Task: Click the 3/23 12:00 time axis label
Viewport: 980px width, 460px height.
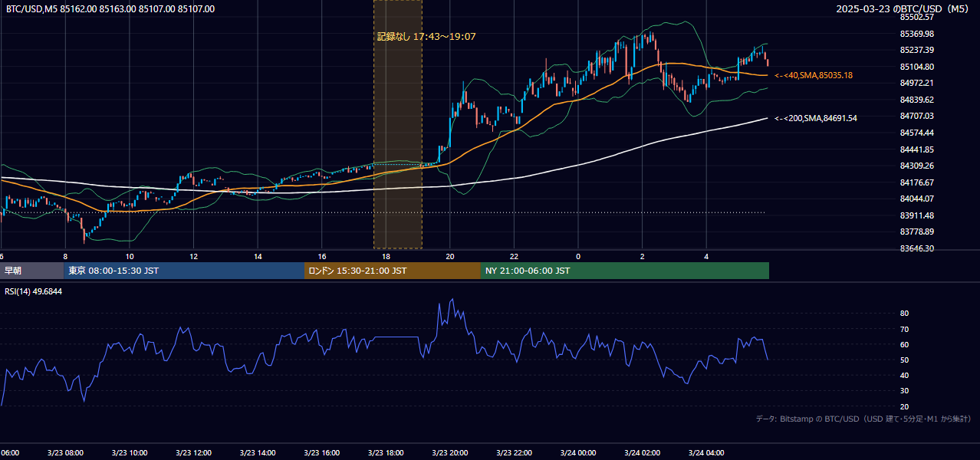Action: (193, 453)
